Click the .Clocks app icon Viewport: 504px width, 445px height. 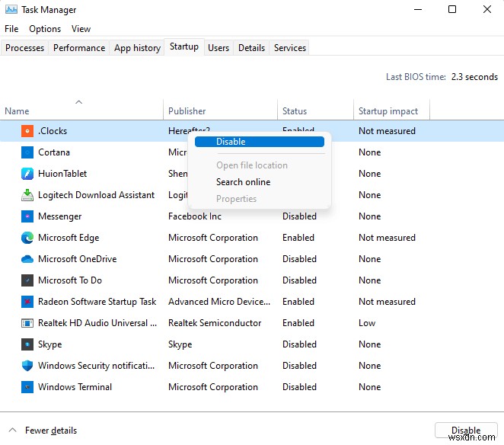pyautogui.click(x=27, y=131)
